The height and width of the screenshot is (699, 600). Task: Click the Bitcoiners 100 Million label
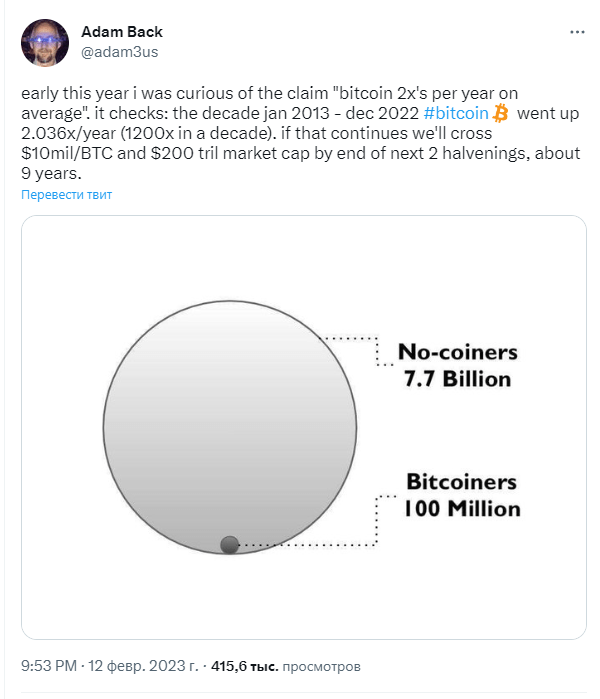[x=462, y=495]
